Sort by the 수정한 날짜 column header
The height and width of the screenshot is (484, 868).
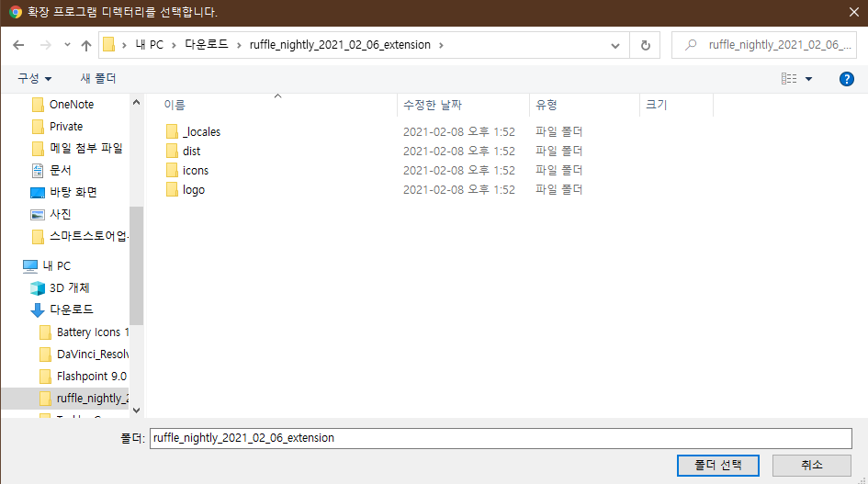coord(433,105)
